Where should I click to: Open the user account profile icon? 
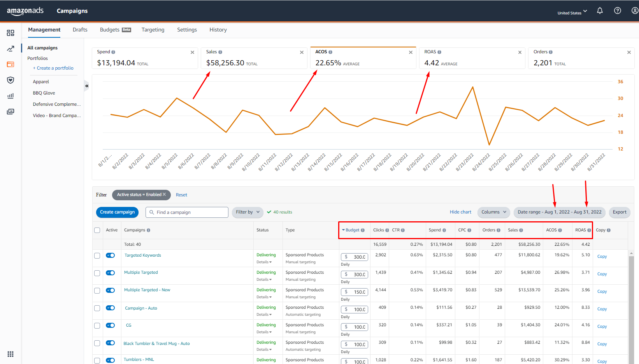634,11
